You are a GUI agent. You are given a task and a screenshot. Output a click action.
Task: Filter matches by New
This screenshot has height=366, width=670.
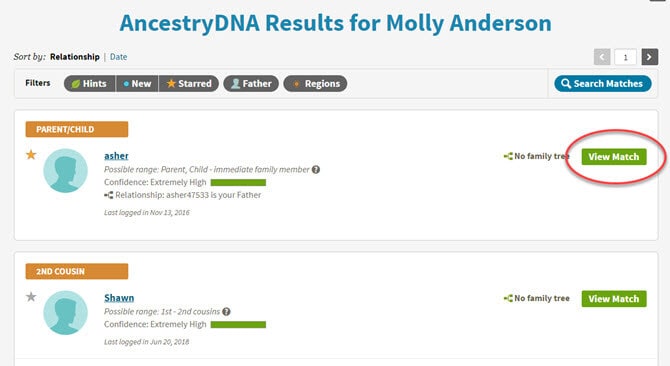137,84
